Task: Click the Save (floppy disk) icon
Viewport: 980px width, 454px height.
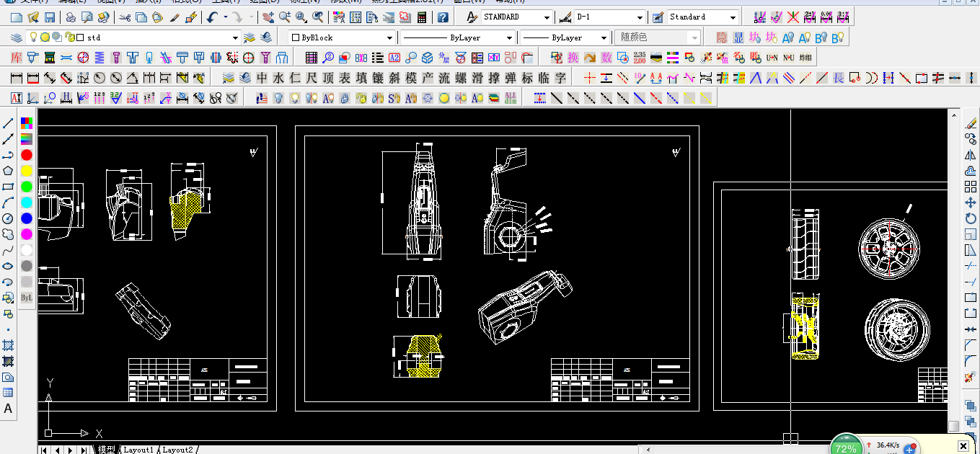Action: coord(50,17)
